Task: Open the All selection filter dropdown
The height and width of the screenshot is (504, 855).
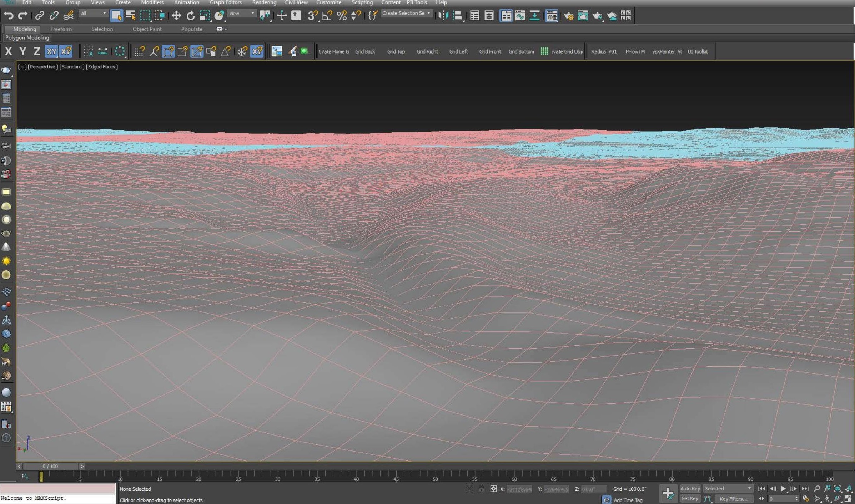Action: click(93, 14)
